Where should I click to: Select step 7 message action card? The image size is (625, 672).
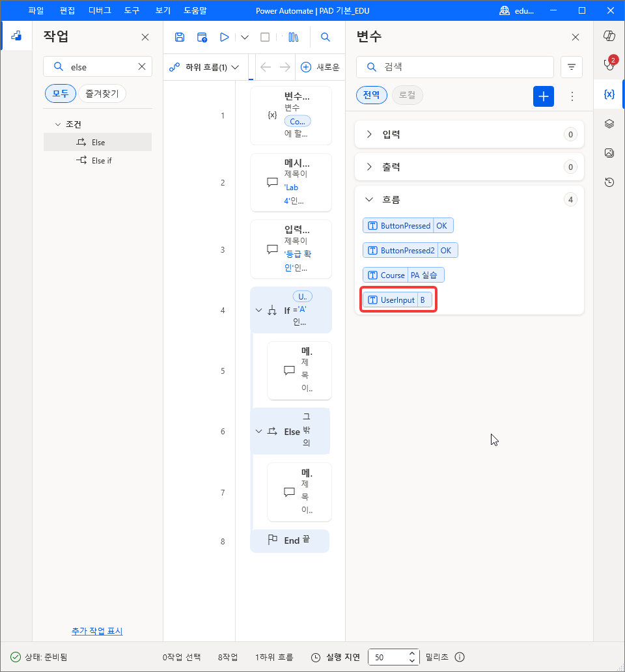(299, 492)
